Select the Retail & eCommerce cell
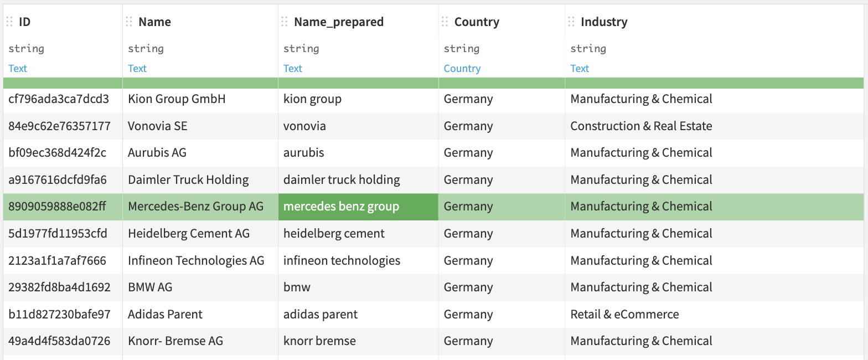This screenshot has width=868, height=360. tap(624, 314)
